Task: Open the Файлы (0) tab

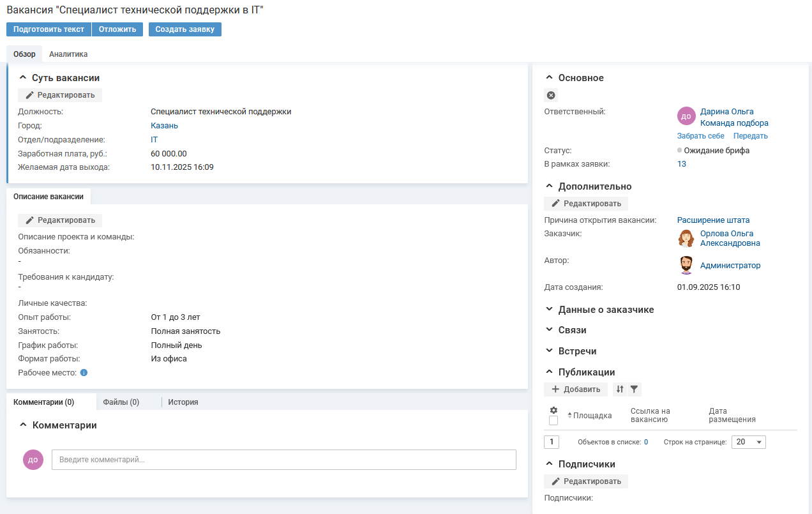Action: (x=121, y=402)
